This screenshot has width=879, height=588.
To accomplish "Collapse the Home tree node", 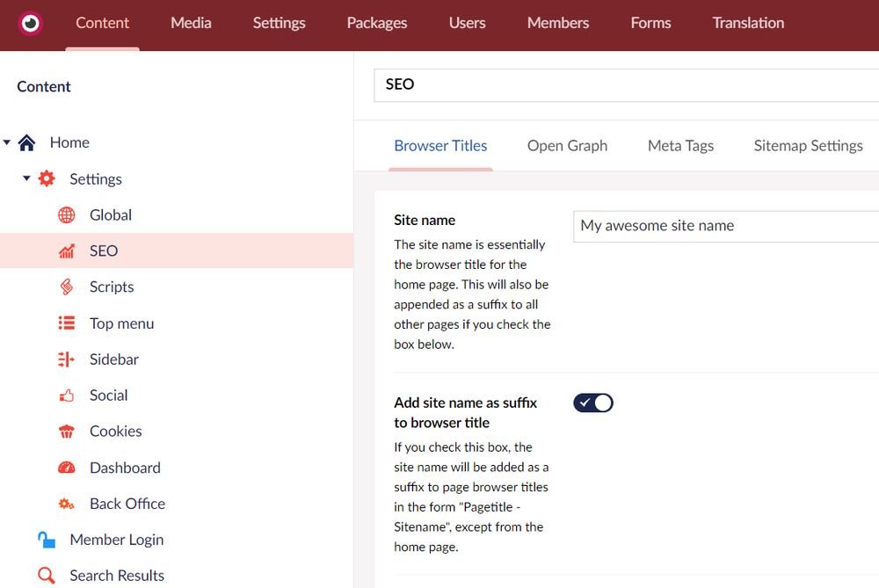I will [x=7, y=142].
